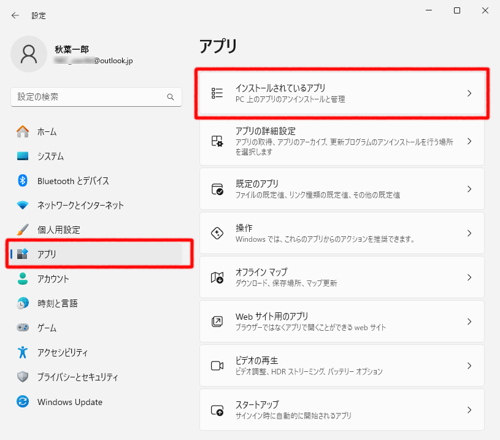
Task: Open スタートアップ settings
Action: pos(342,410)
